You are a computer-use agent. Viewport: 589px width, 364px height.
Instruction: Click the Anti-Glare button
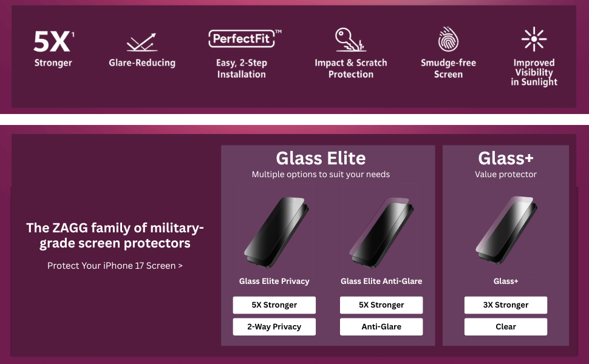(381, 327)
